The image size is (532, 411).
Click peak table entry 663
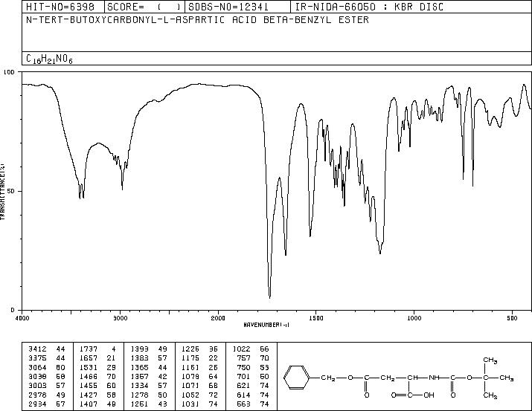244,404
